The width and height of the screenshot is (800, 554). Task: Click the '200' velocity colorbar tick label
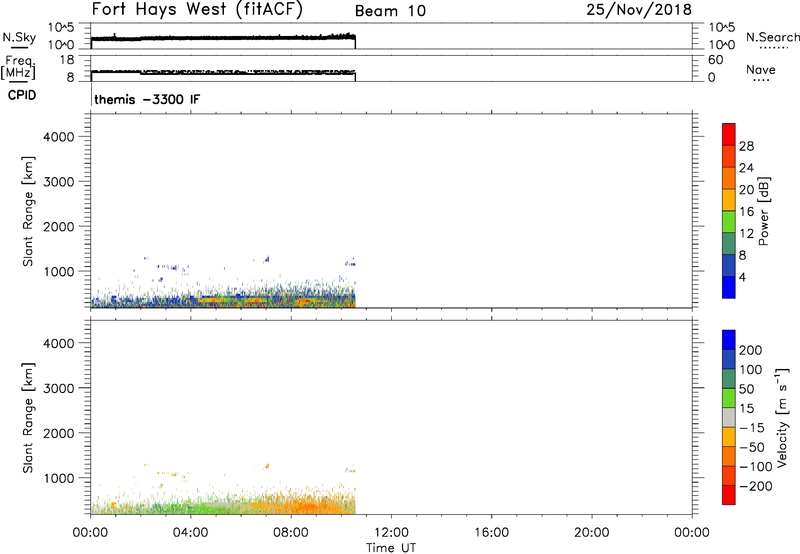751,350
